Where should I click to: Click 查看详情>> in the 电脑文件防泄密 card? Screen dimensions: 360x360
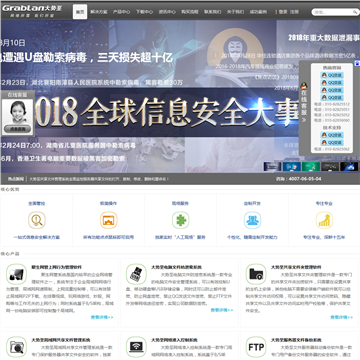[x=222, y=310]
